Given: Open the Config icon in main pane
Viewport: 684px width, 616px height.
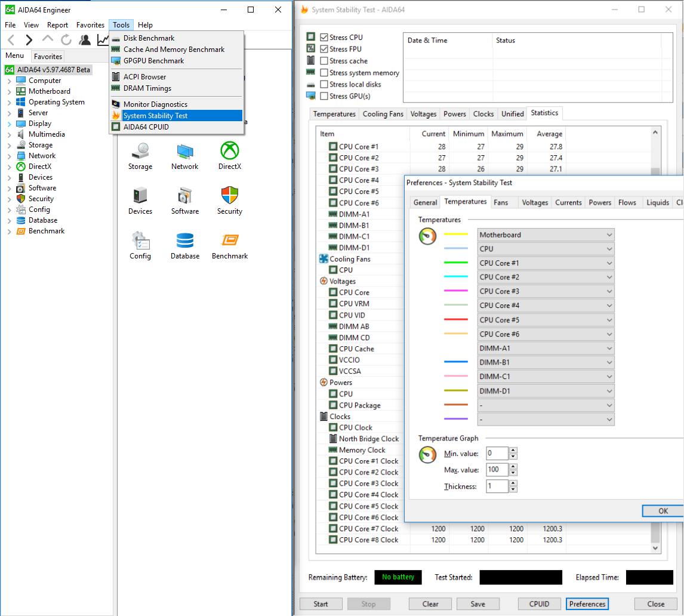Looking at the screenshot, I should (x=140, y=245).
